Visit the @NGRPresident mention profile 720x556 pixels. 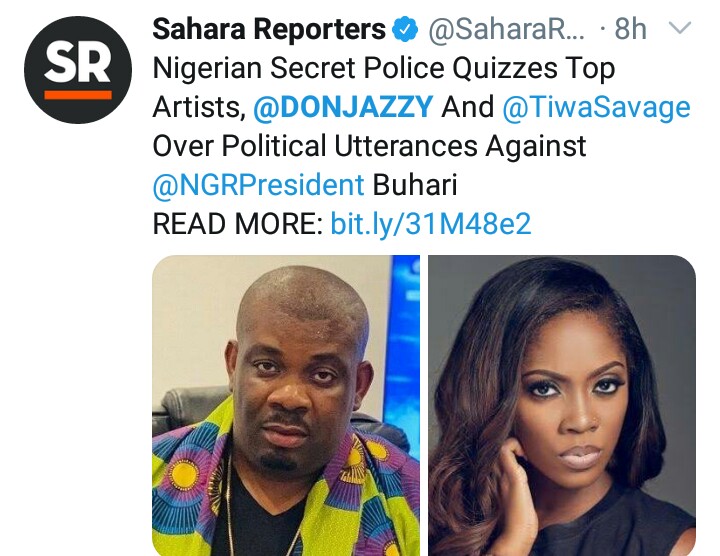pyautogui.click(x=258, y=185)
